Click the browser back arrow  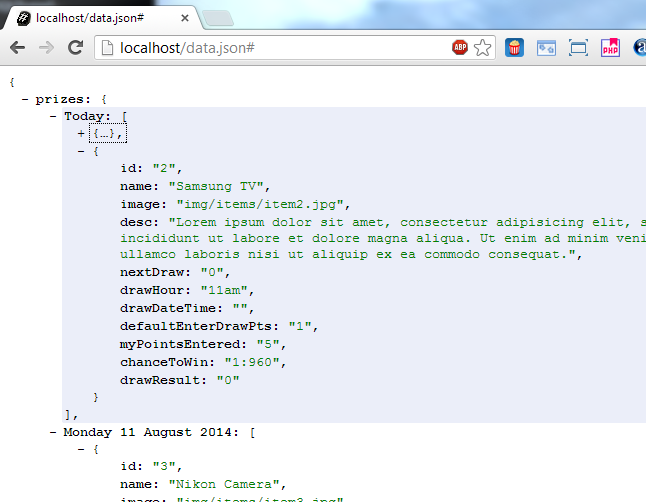pos(17,47)
